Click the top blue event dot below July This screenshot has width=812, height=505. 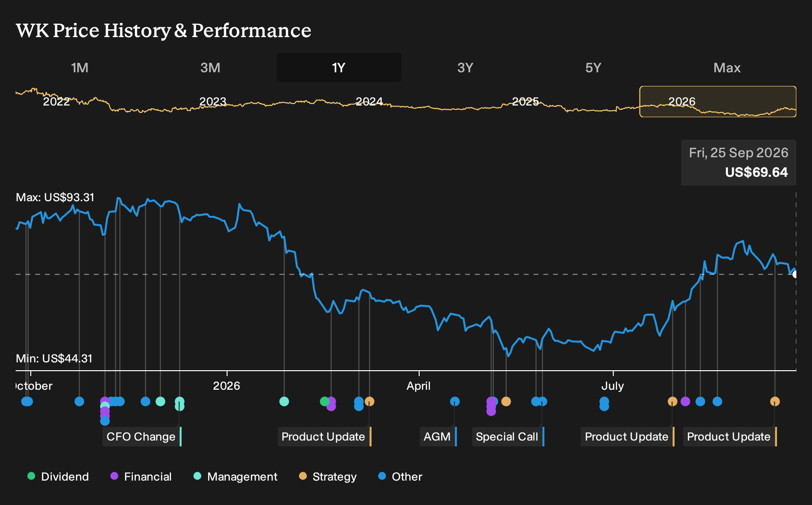click(x=604, y=401)
